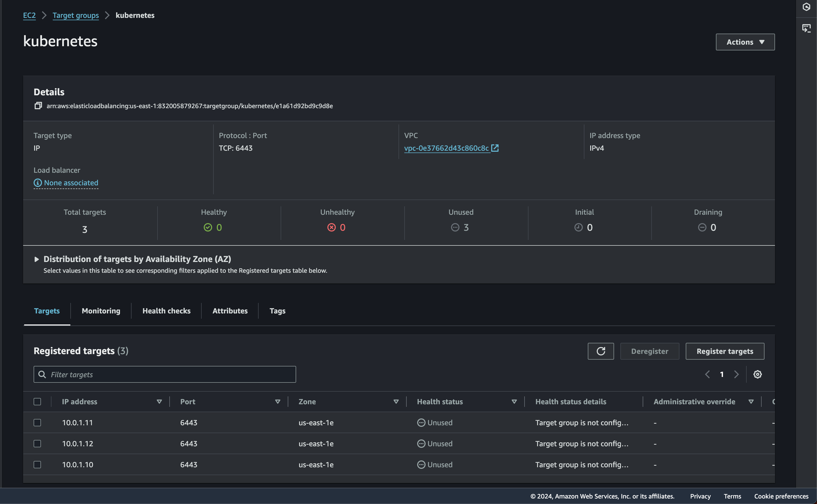Sort by Health status column arrow
This screenshot has width=817, height=504.
tap(514, 402)
